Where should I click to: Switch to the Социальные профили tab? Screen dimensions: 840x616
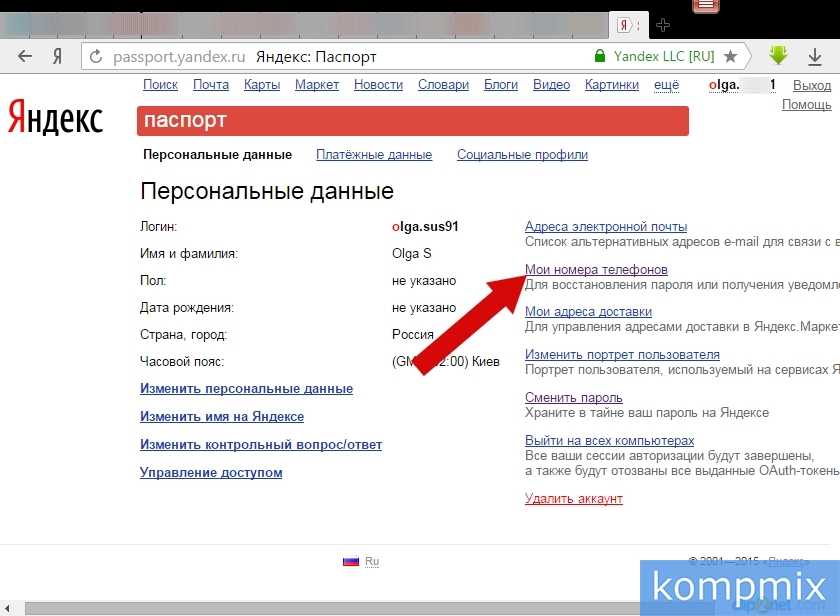[x=522, y=155]
